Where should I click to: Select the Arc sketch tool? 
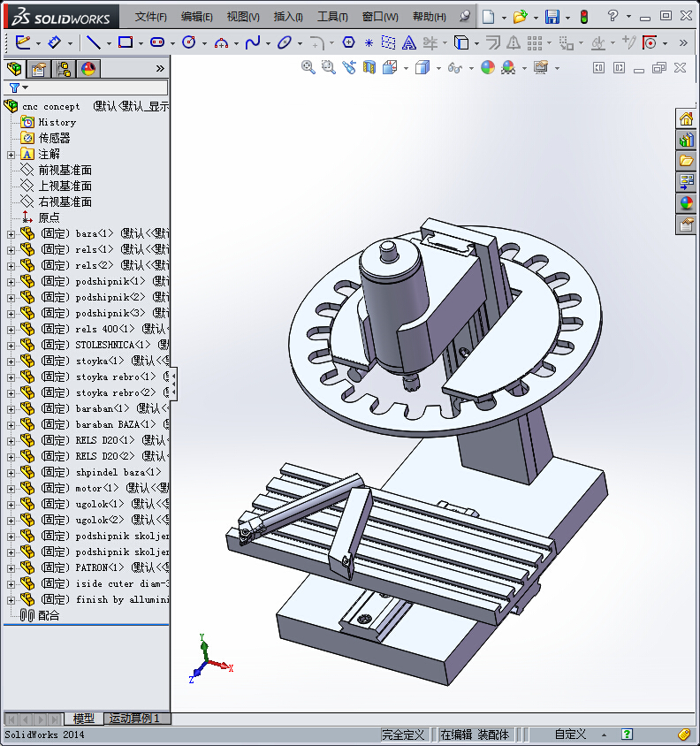tap(221, 42)
